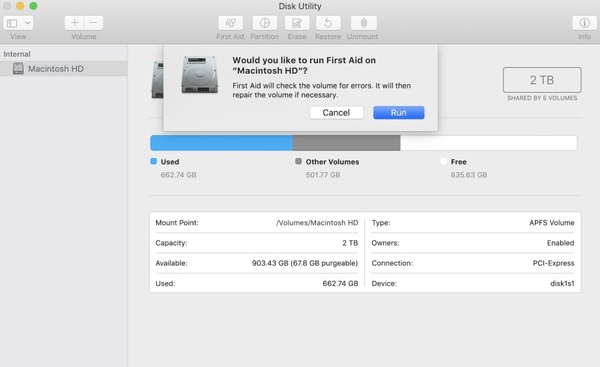600x367 pixels.
Task: Click the First Aid toolbar icon
Action: point(230,23)
